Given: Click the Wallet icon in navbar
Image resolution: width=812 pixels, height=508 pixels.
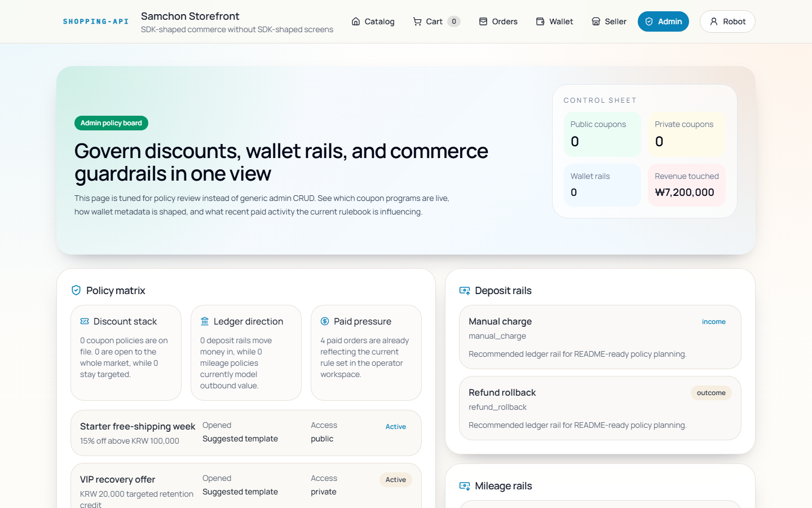Looking at the screenshot, I should (x=540, y=21).
